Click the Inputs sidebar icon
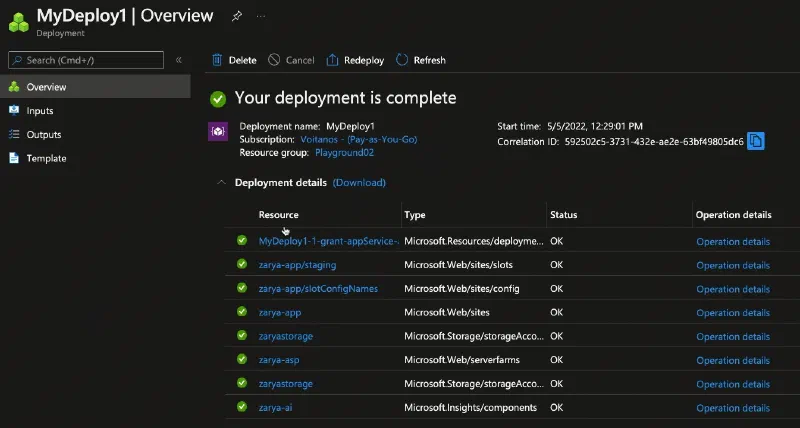 coord(14,110)
